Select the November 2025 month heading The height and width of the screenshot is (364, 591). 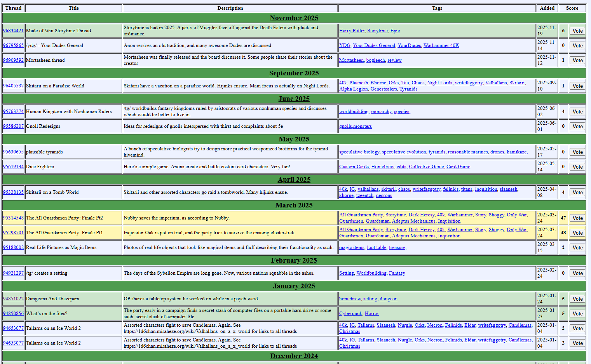(294, 18)
